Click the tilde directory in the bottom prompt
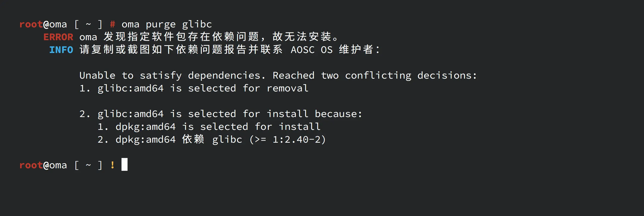This screenshot has height=216, width=644. click(88, 165)
